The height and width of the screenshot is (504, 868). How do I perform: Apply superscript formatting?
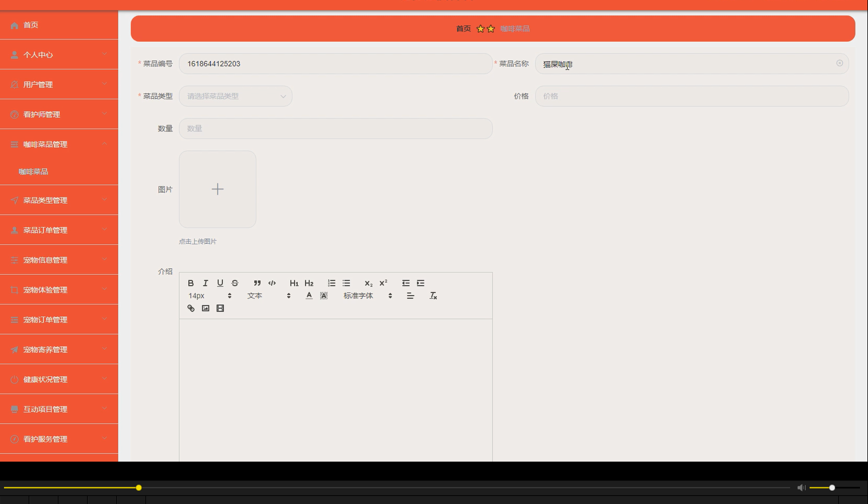[384, 283]
